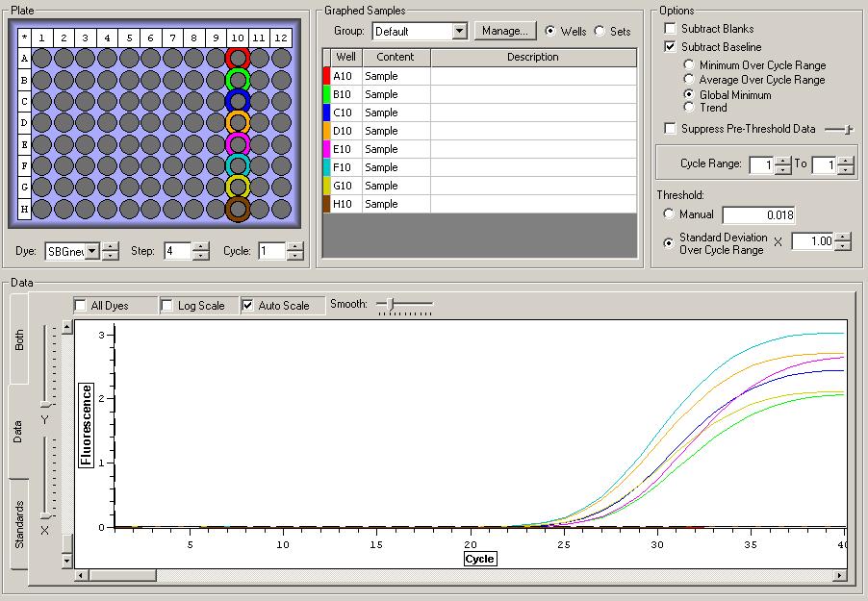
Task: Click Cycle Range end spinner
Action: coord(845,165)
